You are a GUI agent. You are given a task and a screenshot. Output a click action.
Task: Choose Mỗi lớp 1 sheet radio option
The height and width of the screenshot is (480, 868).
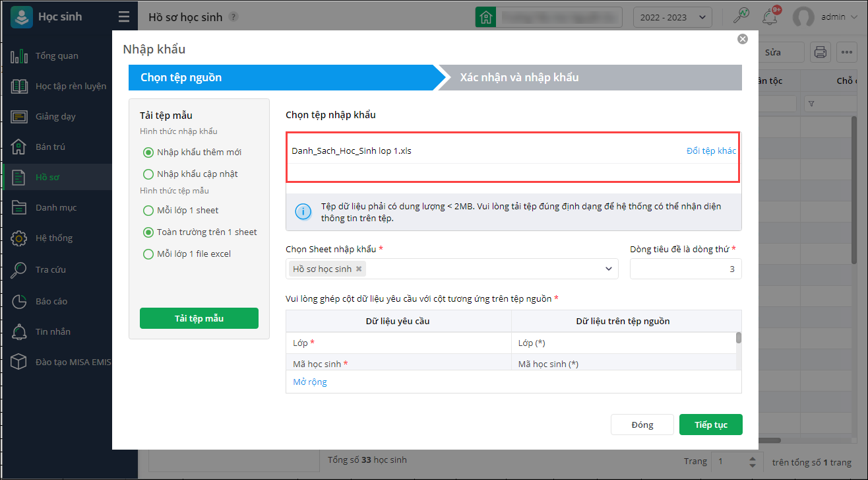pos(148,211)
